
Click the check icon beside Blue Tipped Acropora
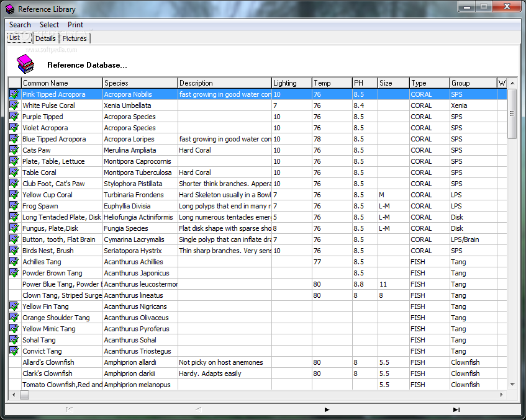14,139
